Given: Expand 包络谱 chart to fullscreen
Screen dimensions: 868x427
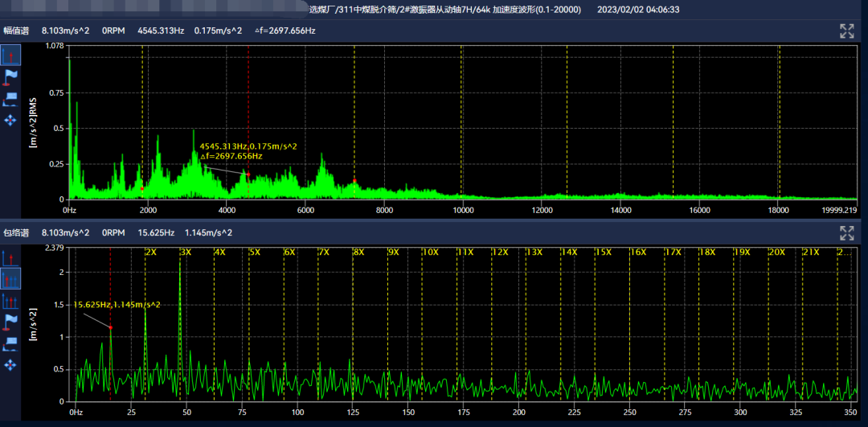Looking at the screenshot, I should (x=846, y=233).
